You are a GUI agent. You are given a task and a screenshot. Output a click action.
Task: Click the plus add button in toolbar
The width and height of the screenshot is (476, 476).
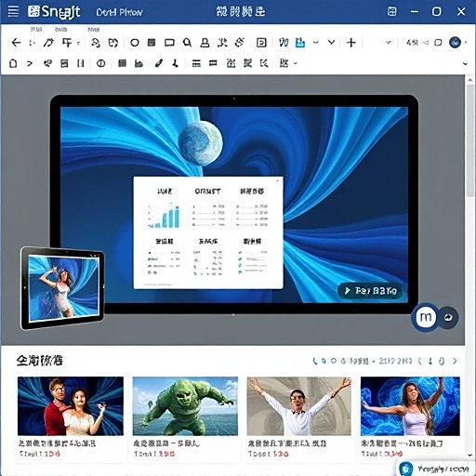[x=351, y=43]
